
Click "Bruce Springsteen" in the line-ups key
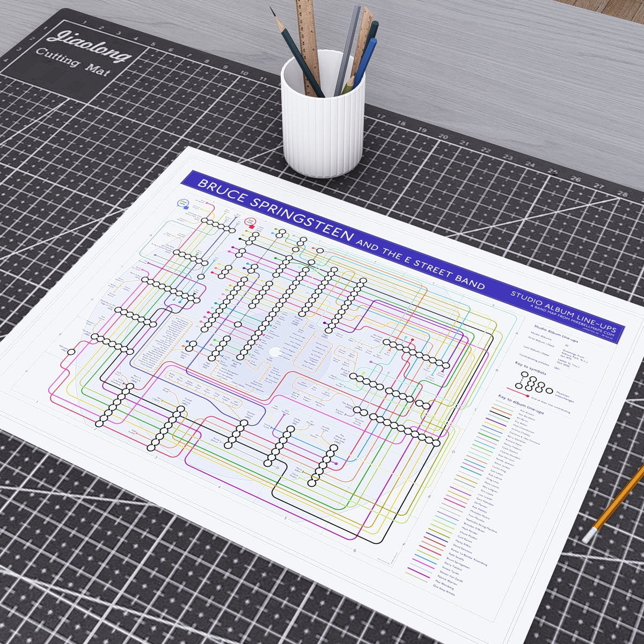(458, 563)
